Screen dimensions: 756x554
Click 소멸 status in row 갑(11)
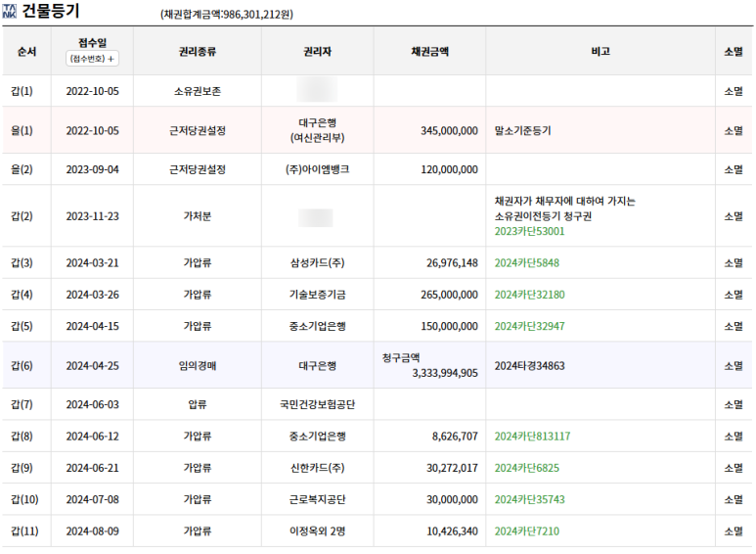[734, 531]
